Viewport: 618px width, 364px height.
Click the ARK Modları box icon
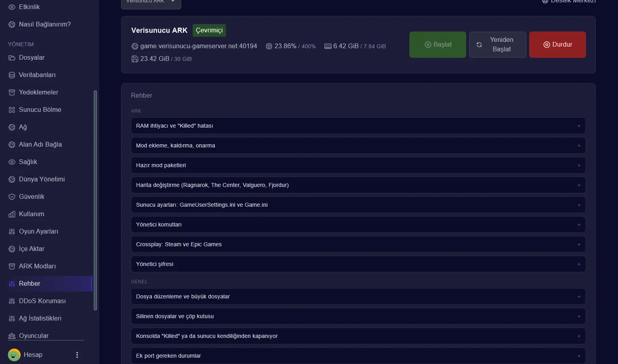(12, 266)
